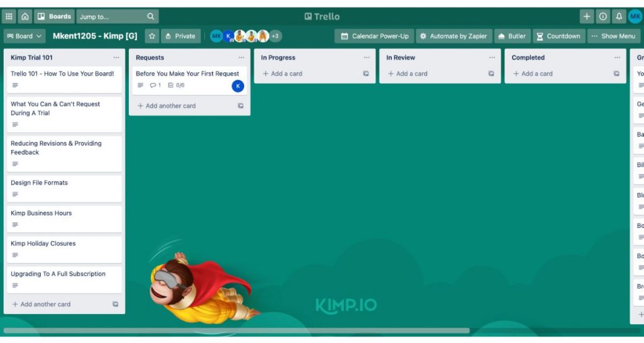This screenshot has height=343, width=644.
Task: Change Private visibility setting
Action: tap(180, 36)
